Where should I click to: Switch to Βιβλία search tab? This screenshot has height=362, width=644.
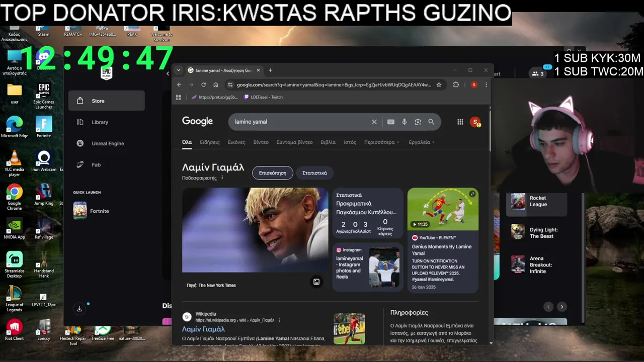328,142
